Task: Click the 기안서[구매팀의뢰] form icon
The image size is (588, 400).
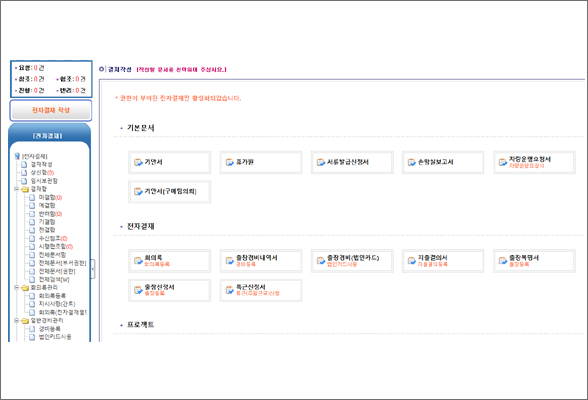Action: pyautogui.click(x=138, y=192)
